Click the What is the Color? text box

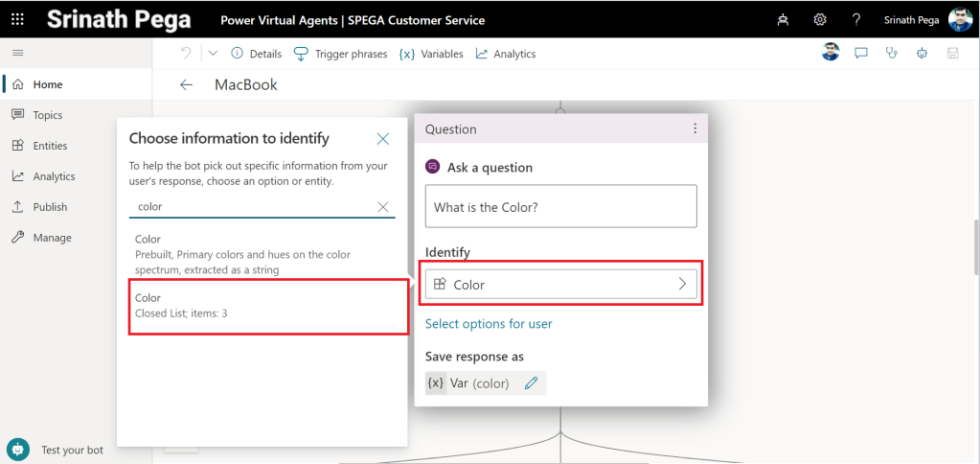point(560,207)
